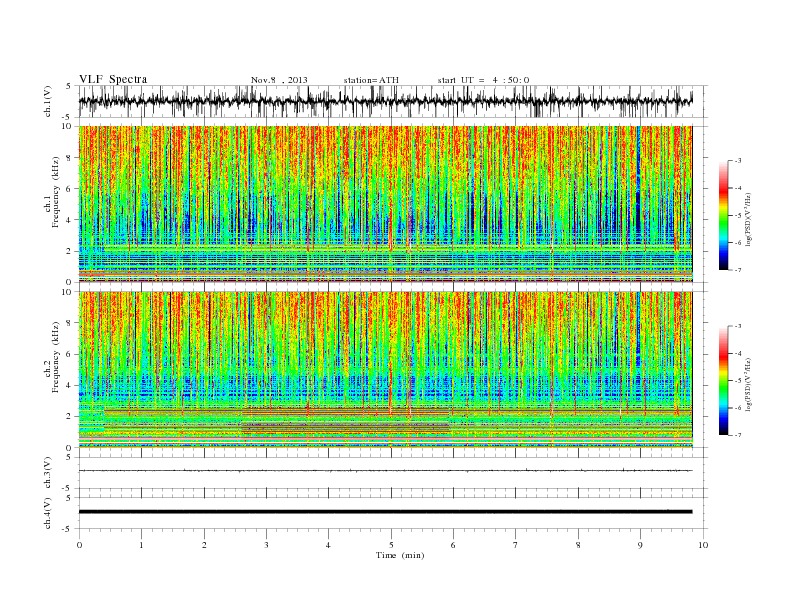
Task: Click the "1" tick on the time axis
Action: (x=142, y=545)
